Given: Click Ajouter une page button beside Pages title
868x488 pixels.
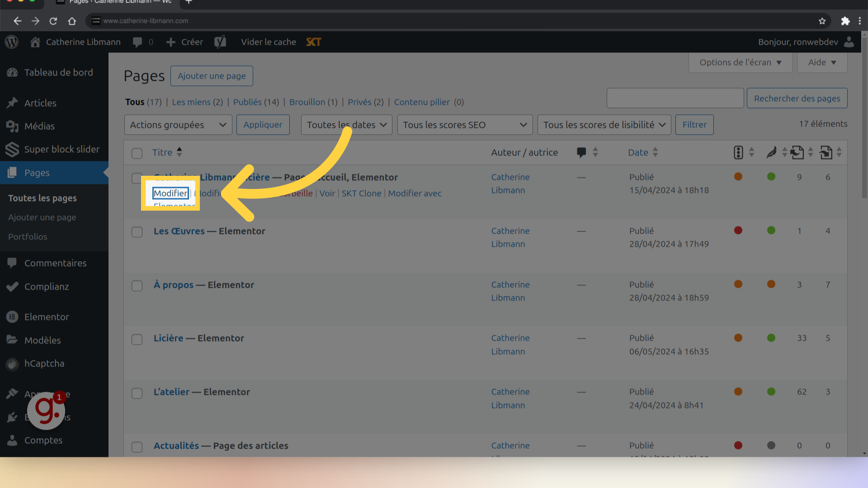Looking at the screenshot, I should click(x=212, y=76).
